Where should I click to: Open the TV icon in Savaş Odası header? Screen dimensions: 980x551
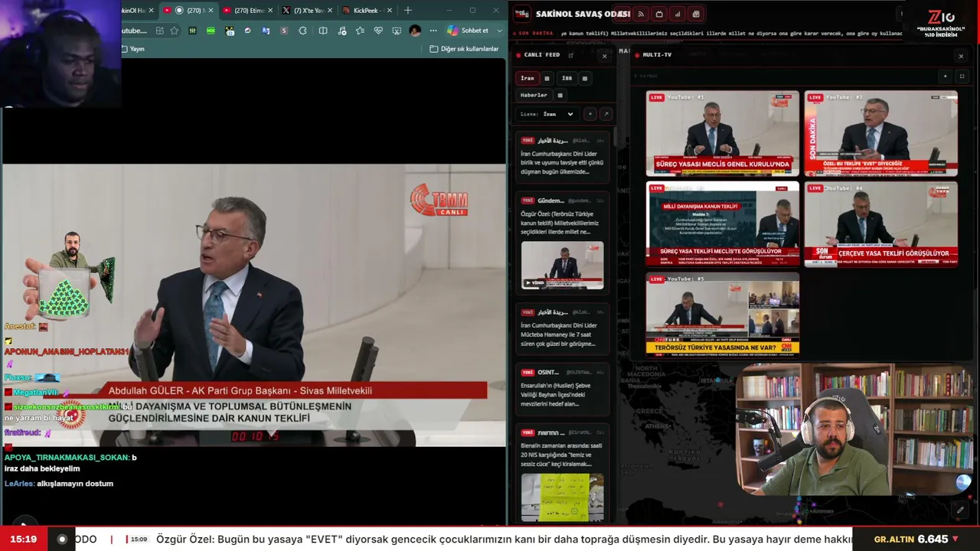659,14
